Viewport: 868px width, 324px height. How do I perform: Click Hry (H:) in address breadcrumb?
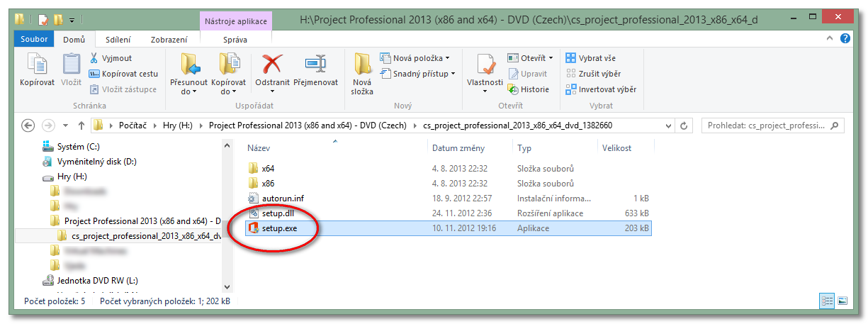coord(179,125)
